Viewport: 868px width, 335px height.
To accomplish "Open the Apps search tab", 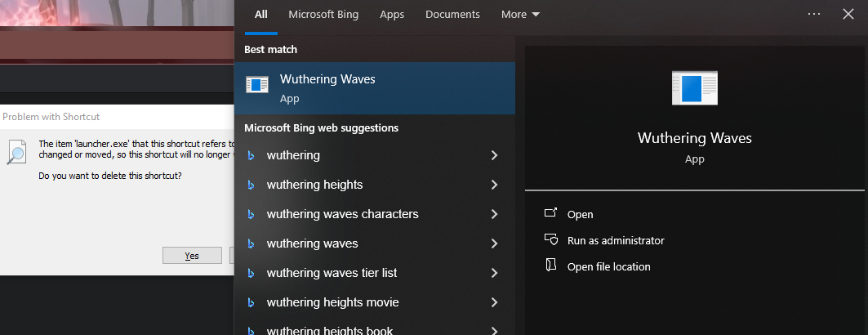I will pyautogui.click(x=392, y=15).
